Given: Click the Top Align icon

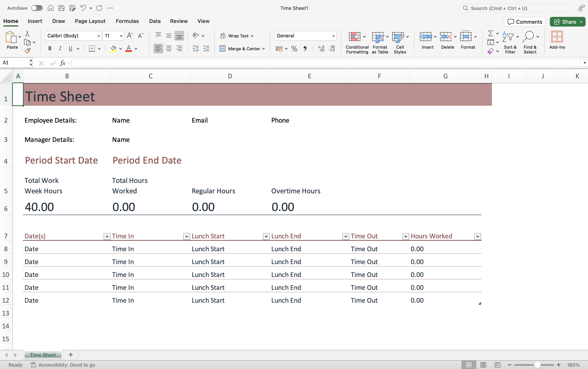Looking at the screenshot, I should point(158,36).
